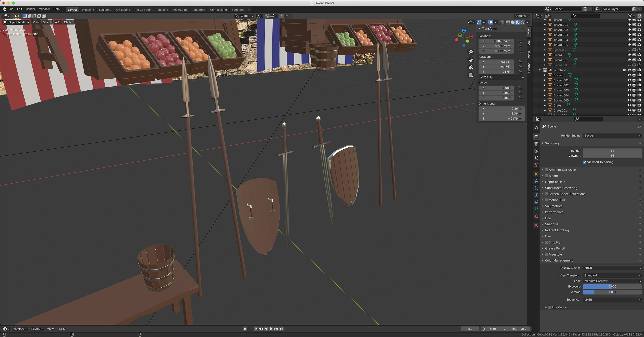Screen dimensions: 644x337
Task: Open the Material properties tab icon
Action: coord(536,216)
